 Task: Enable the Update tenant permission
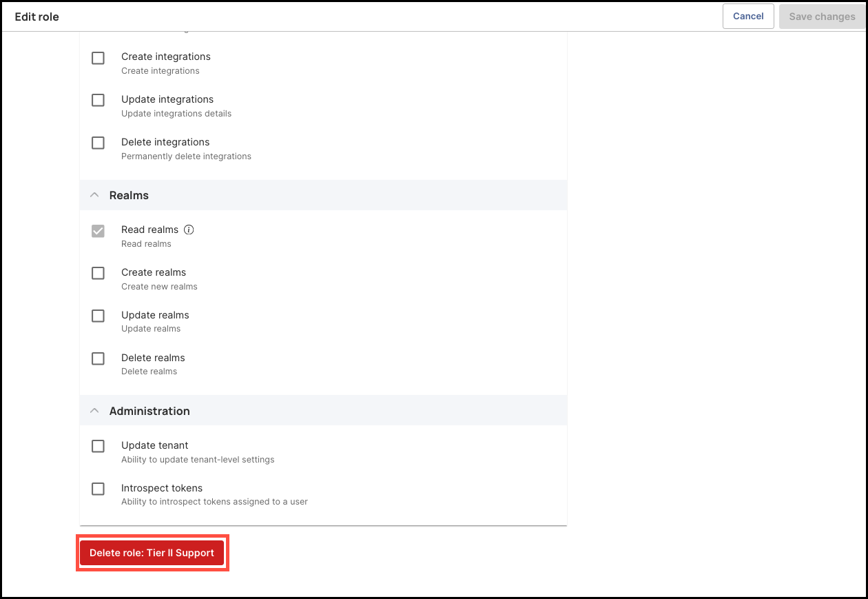98,447
